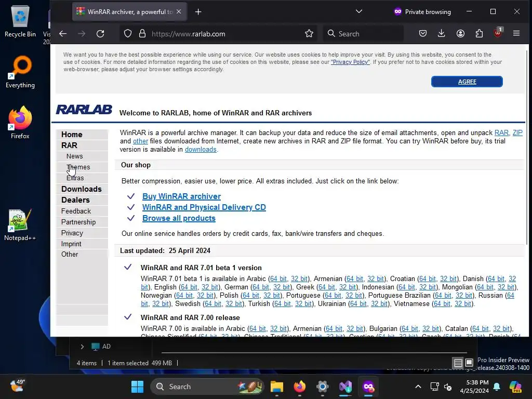
Task: Follow the ZIP link in intro paragraph
Action: tap(517, 132)
